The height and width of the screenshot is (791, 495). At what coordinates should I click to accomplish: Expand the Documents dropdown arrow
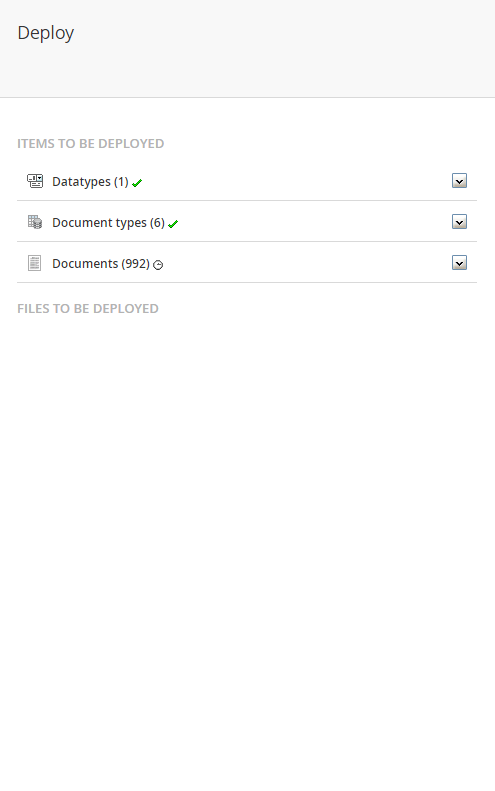(459, 262)
